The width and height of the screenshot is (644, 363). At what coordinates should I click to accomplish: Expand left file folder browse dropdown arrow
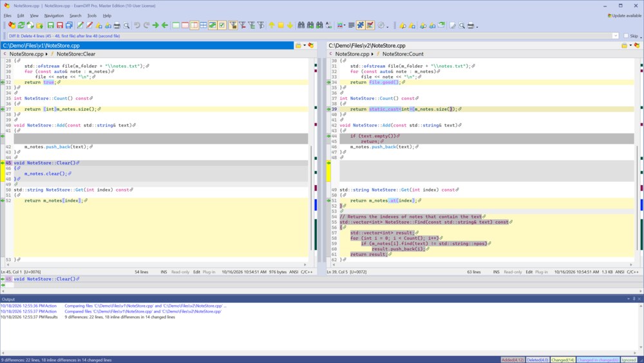point(305,46)
